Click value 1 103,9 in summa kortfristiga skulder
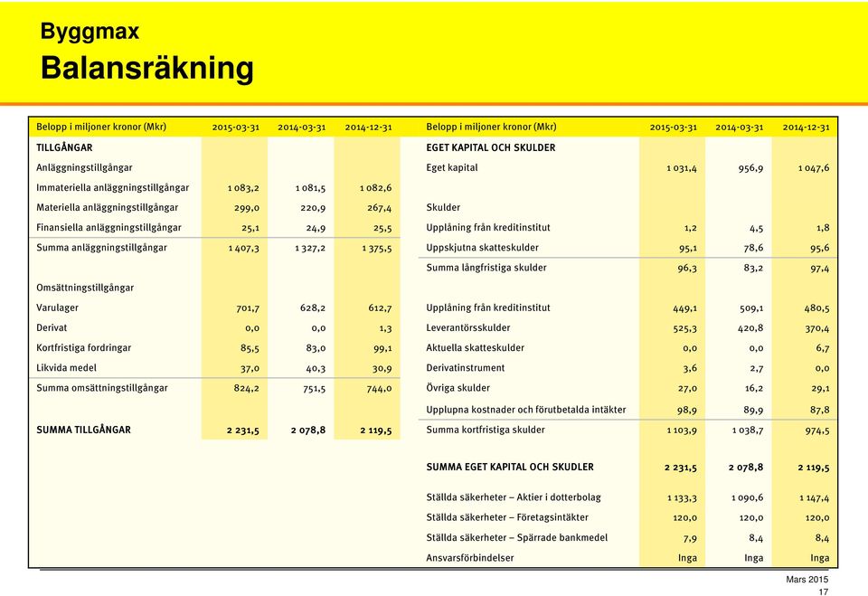 pyautogui.click(x=682, y=430)
